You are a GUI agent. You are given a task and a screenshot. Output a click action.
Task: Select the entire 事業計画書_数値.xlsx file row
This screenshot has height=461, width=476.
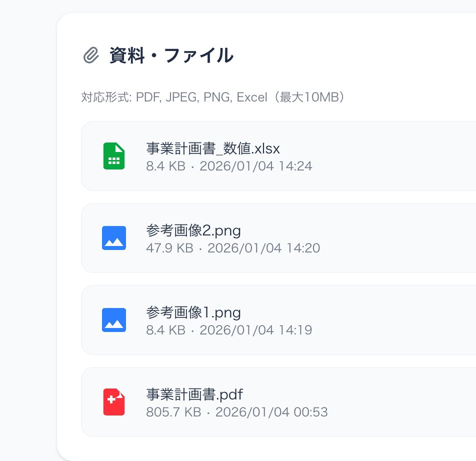tap(275, 156)
